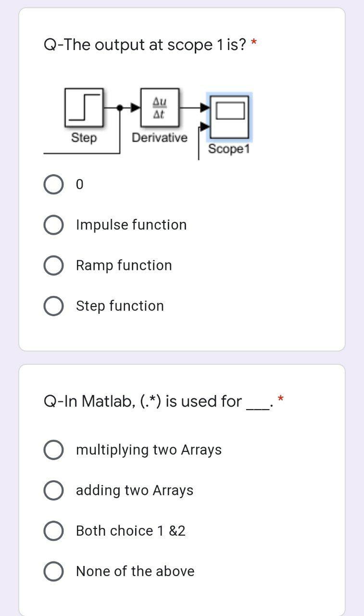Screen dimensions: 364x616
Task: Select the Ramp function radio button
Action: pos(53,265)
